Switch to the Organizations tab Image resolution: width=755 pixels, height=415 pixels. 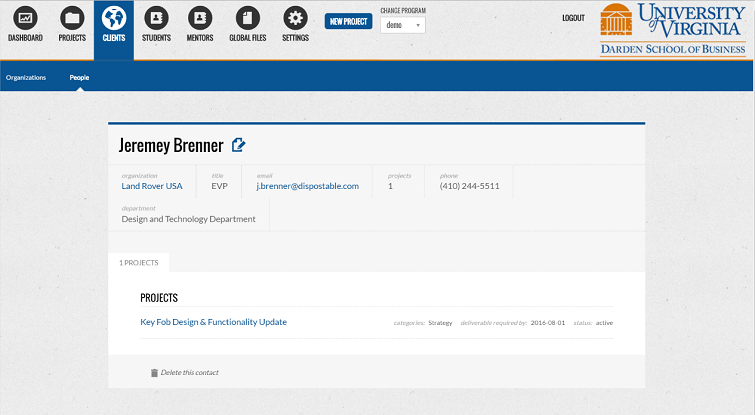26,77
